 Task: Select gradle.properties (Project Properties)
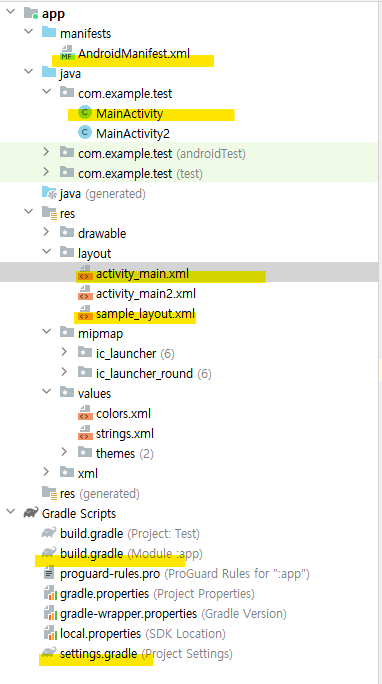(x=157, y=594)
